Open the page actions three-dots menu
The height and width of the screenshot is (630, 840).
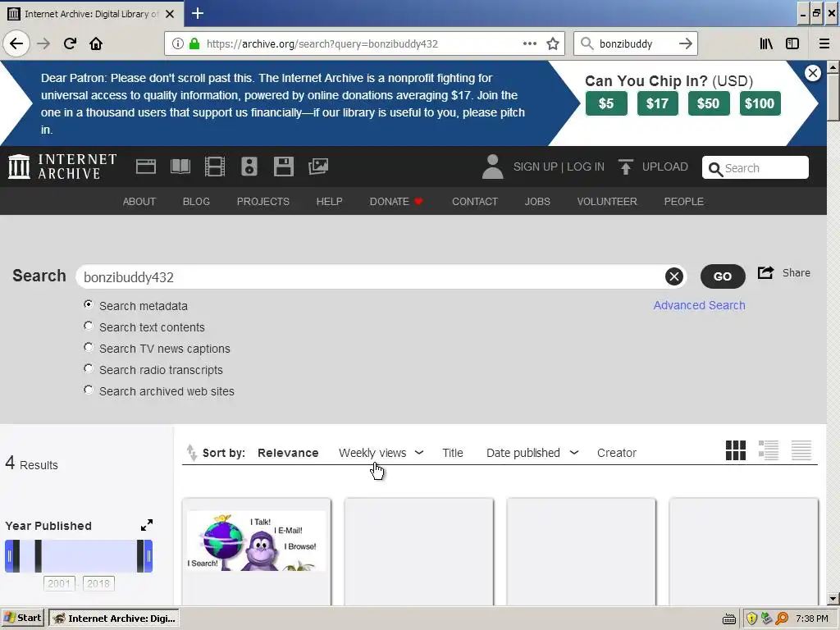[x=529, y=43]
